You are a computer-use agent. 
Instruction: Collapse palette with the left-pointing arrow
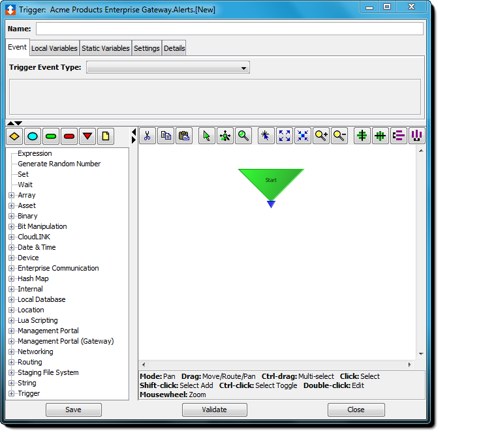pos(134,132)
